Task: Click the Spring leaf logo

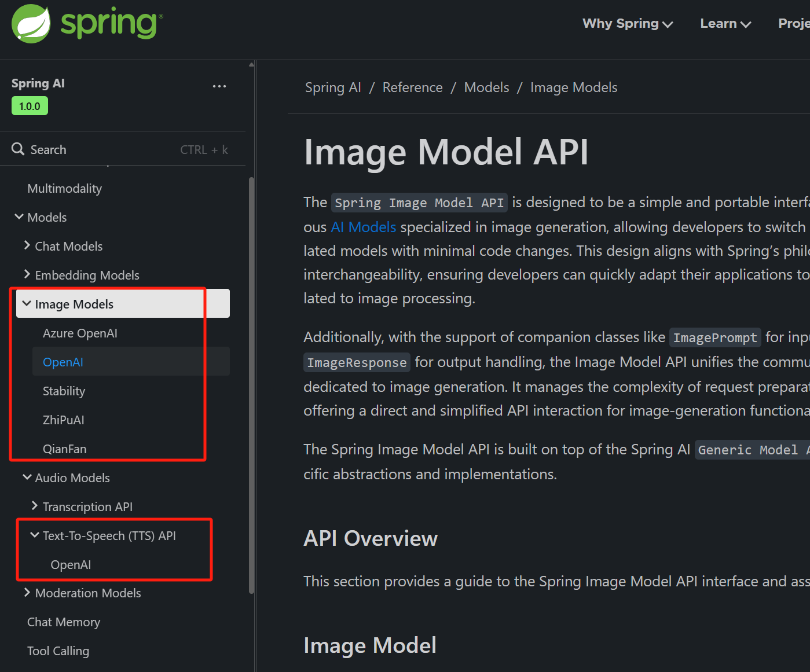Action: (x=31, y=24)
